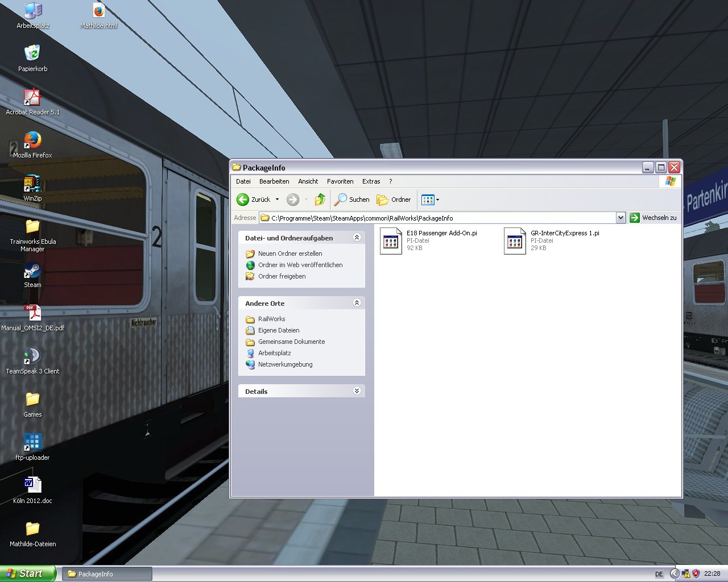
Task: Go to Arbeitsplatz in Andere Orte
Action: click(x=275, y=353)
